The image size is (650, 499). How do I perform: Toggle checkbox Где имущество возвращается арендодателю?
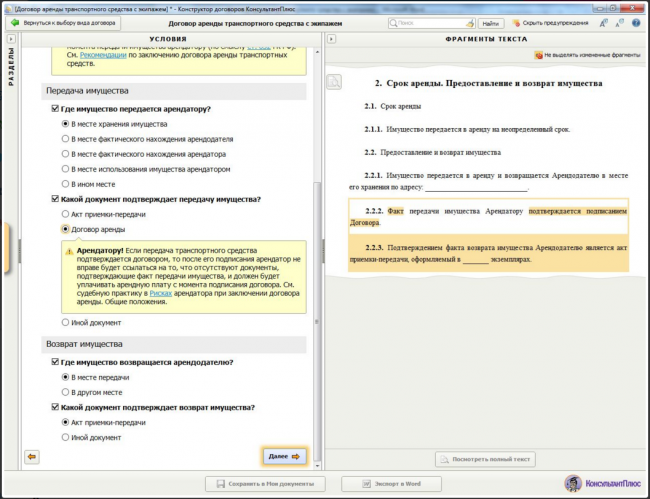click(55, 362)
